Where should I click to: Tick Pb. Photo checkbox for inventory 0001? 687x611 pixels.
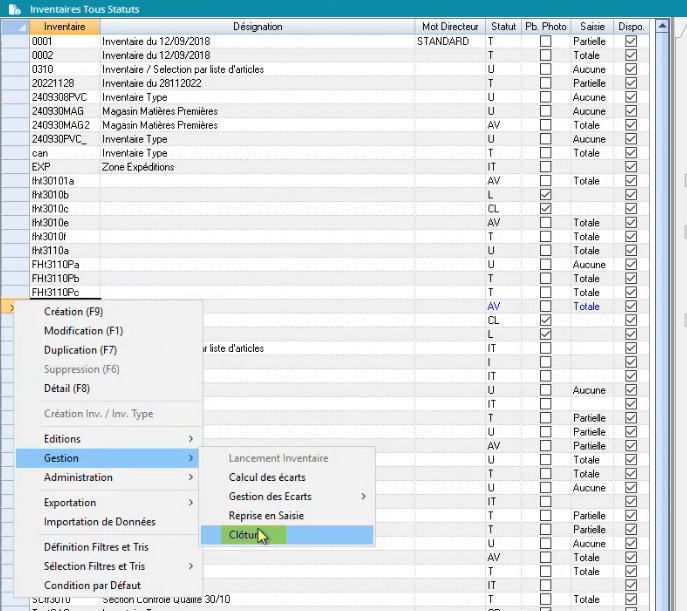point(545,42)
